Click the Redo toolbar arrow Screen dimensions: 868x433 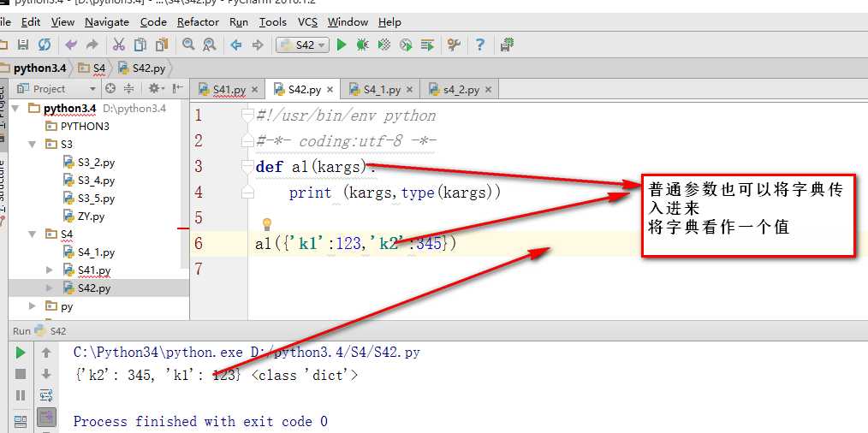(92, 44)
